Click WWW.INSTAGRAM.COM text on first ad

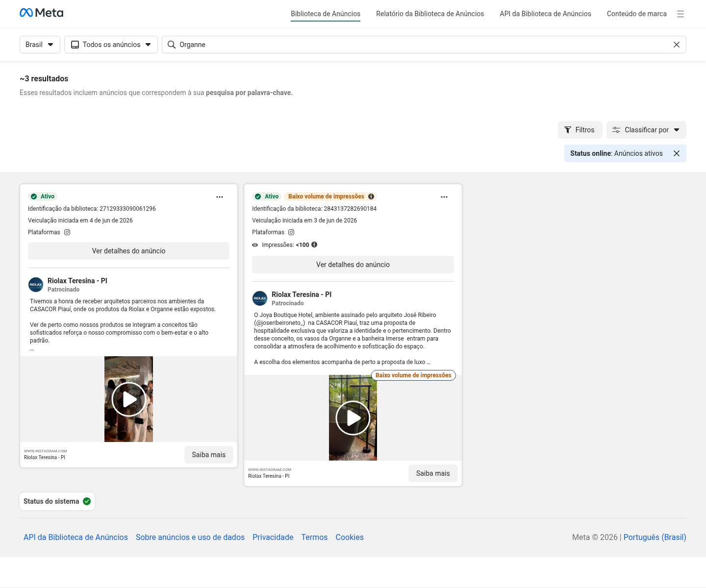click(46, 451)
